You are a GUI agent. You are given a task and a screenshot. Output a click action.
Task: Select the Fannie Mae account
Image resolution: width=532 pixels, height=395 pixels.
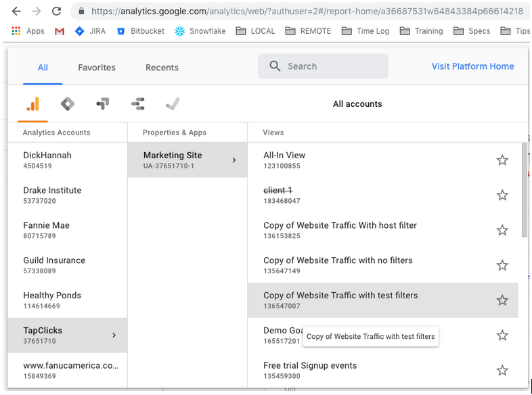[68, 230]
